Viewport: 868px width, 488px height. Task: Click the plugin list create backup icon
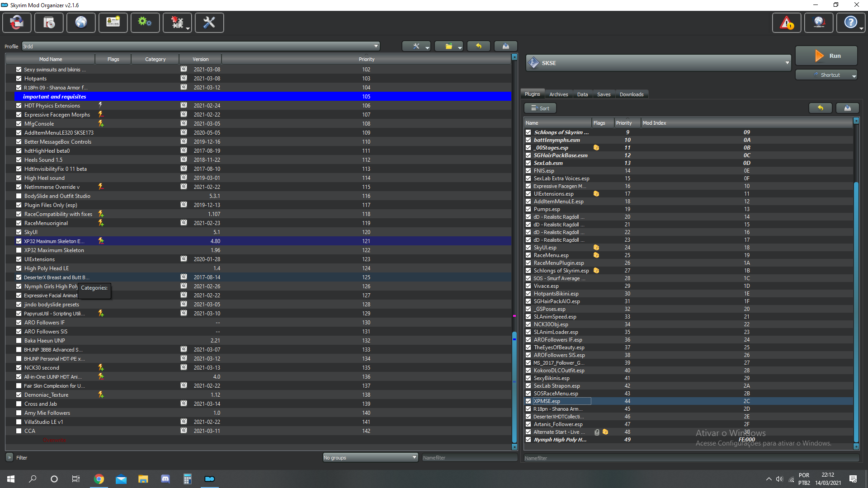point(848,108)
